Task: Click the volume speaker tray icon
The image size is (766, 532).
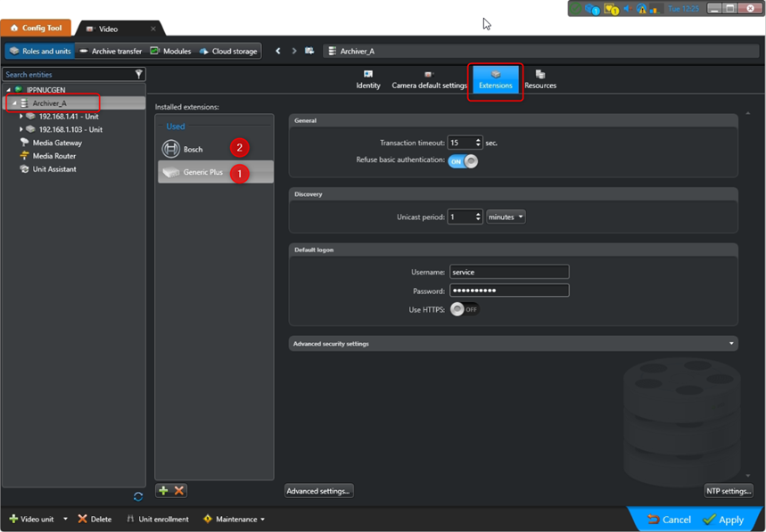Action: pos(628,8)
